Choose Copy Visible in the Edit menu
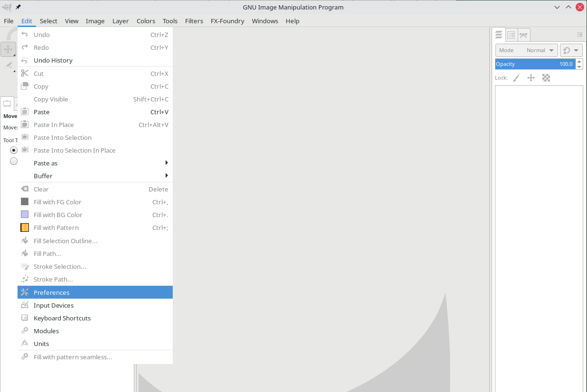 tap(95, 99)
